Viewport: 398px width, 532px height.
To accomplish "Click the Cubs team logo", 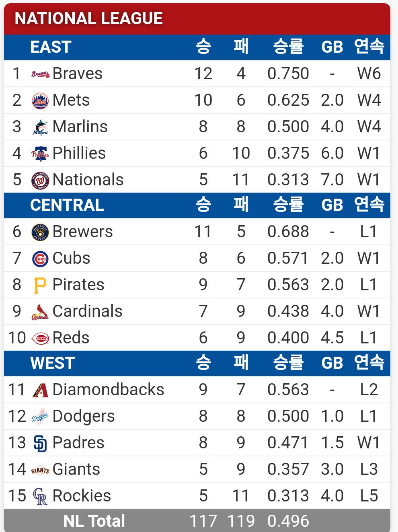I will [40, 259].
